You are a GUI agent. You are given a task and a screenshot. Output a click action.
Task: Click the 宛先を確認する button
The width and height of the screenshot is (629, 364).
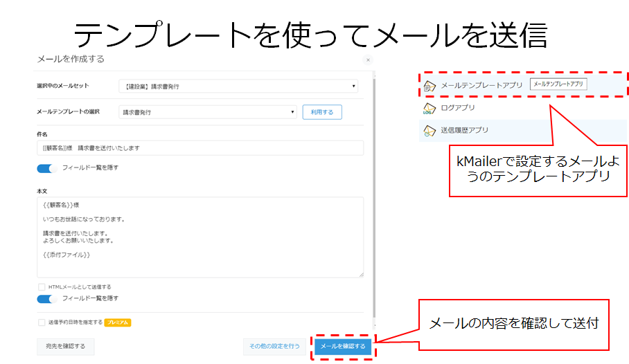[x=65, y=347]
